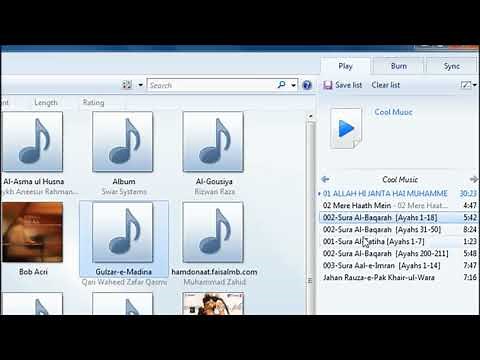This screenshot has height=360, width=480.
Task: Click the Save list floppy disk icon
Action: tap(328, 85)
